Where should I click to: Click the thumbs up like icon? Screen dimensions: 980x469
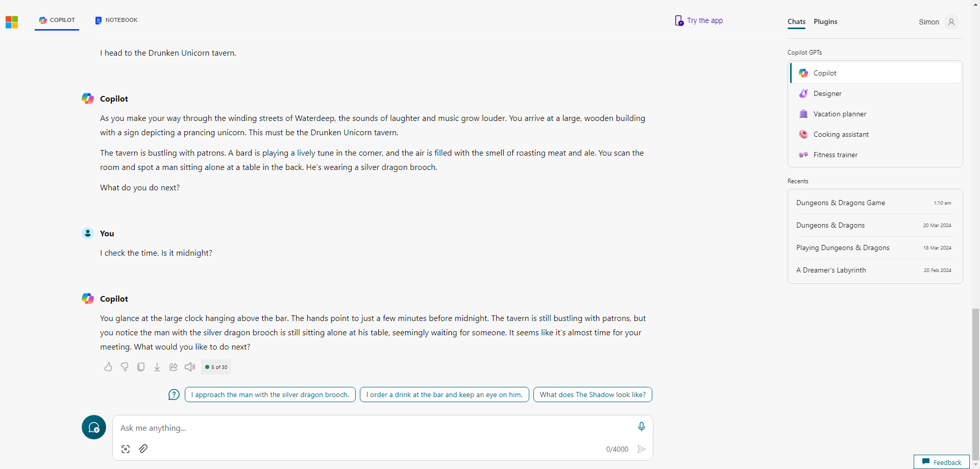[108, 367]
